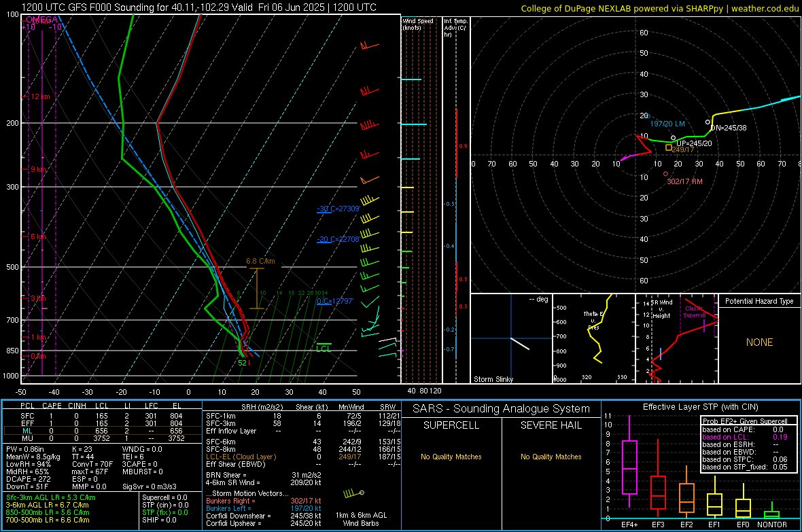
Task: Click the Storm Slinky panel label
Action: coord(493,379)
